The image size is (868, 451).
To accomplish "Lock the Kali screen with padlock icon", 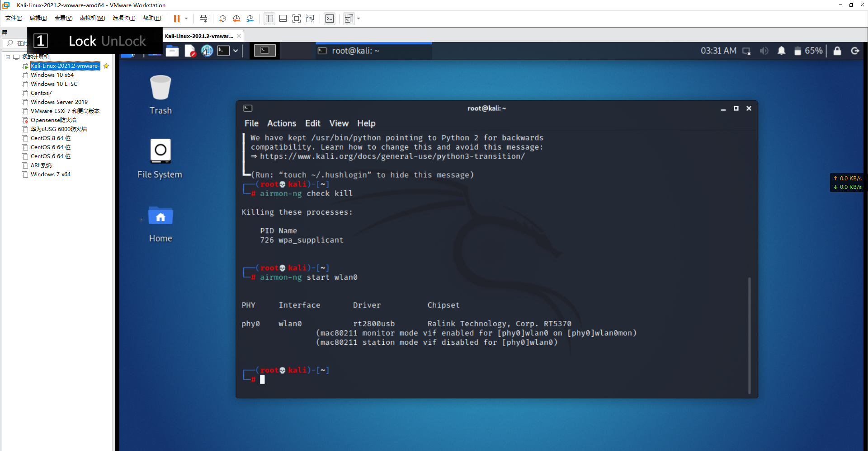I will click(837, 51).
